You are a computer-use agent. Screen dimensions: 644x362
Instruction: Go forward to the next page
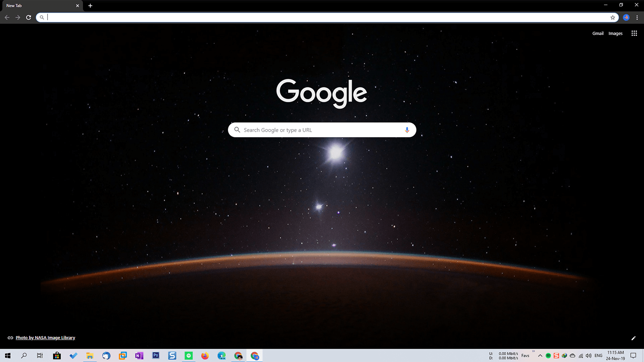tap(18, 18)
